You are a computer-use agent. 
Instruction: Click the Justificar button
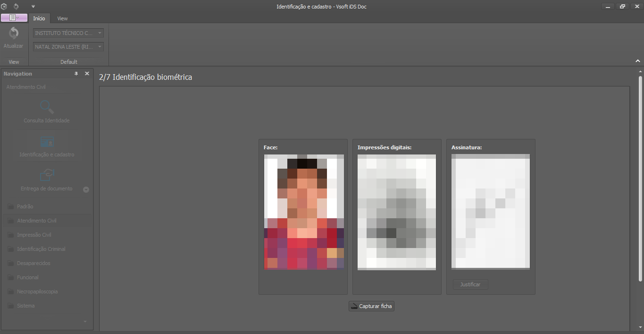point(470,284)
